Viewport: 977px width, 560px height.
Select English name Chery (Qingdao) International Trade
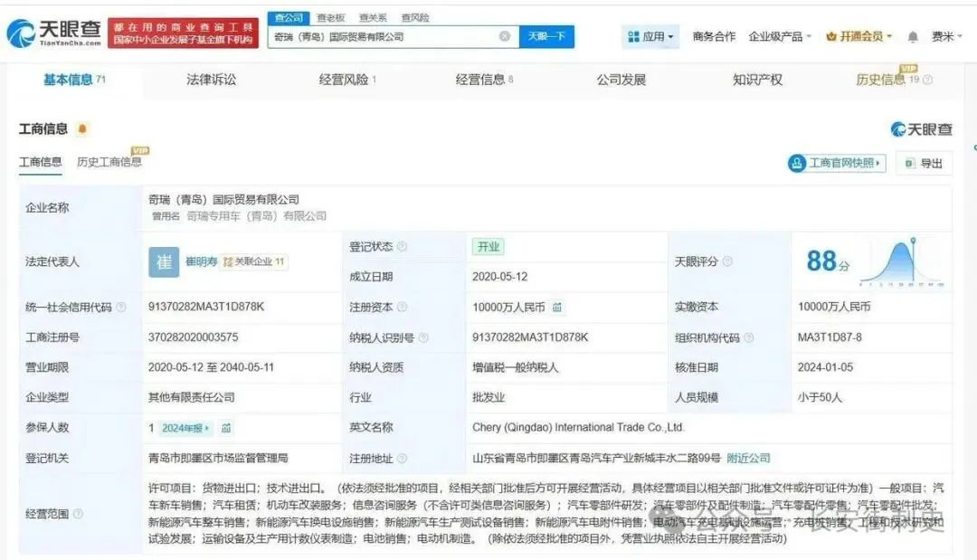pyautogui.click(x=578, y=428)
